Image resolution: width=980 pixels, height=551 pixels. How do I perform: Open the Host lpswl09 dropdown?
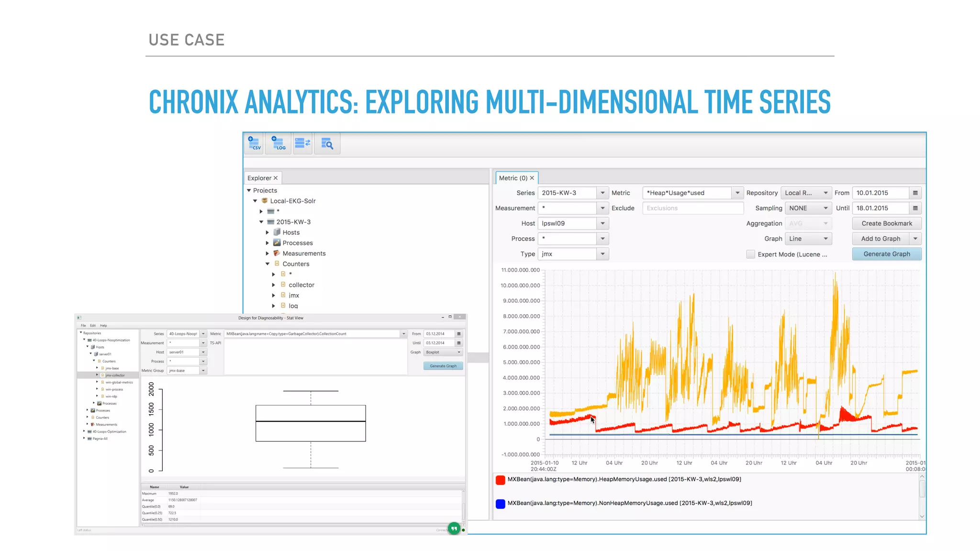tap(602, 223)
